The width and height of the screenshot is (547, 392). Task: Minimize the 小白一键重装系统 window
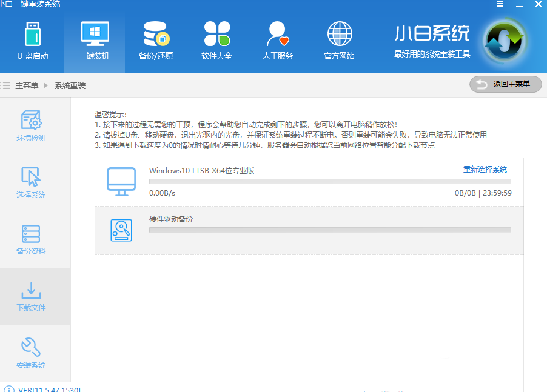click(x=520, y=5)
